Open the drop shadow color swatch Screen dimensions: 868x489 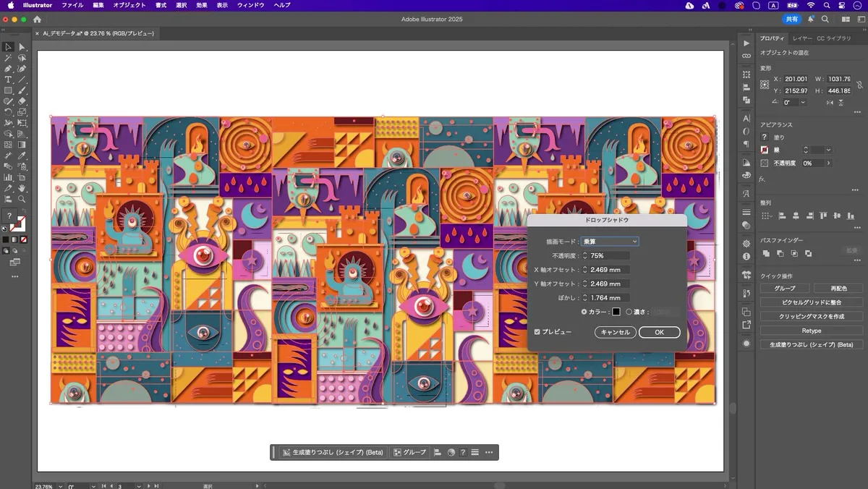click(x=616, y=311)
